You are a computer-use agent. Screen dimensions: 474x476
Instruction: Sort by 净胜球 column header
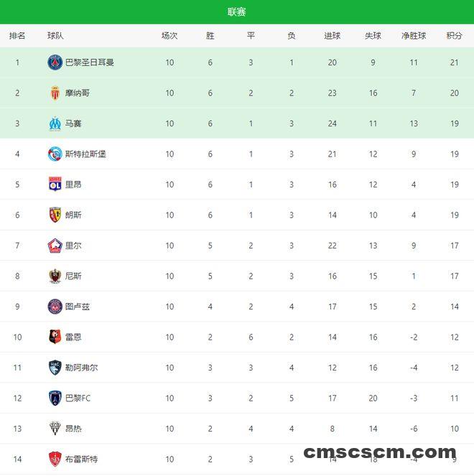click(x=414, y=36)
